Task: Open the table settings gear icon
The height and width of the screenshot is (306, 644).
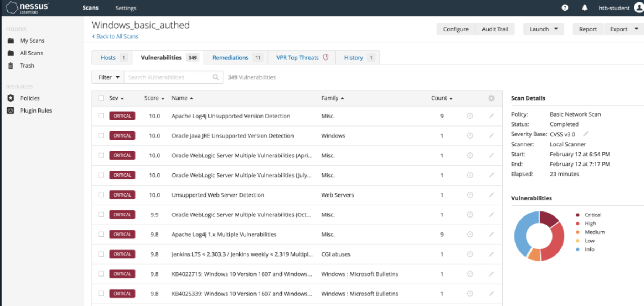Action: click(491, 98)
